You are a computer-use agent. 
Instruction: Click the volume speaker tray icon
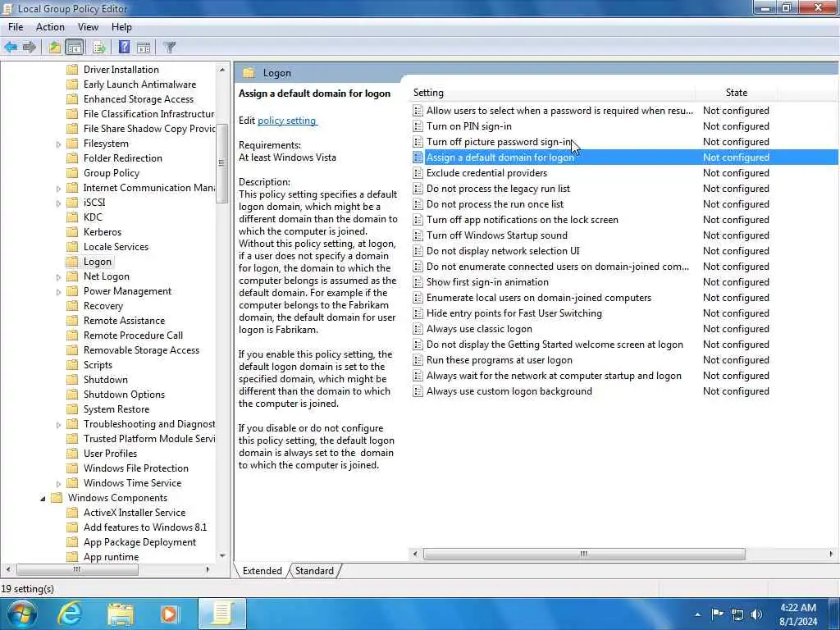click(756, 614)
